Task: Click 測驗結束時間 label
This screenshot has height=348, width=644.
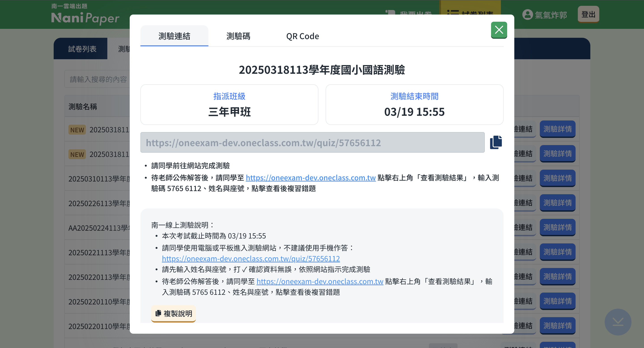Action: point(414,96)
